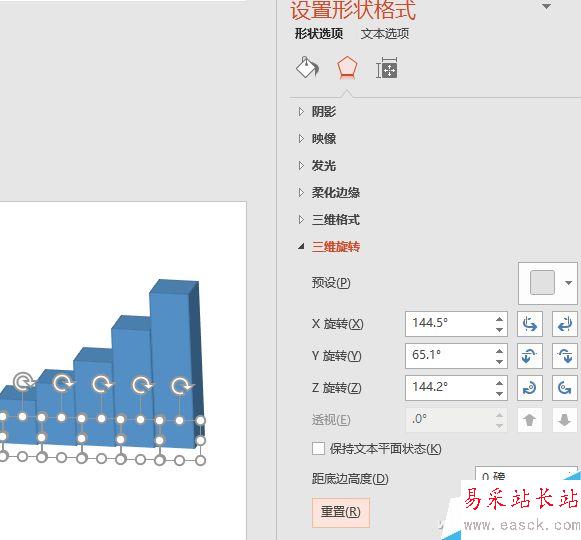Click the rotation handle above the leftmost bar
This screenshot has width=581, height=540.
[x=23, y=382]
